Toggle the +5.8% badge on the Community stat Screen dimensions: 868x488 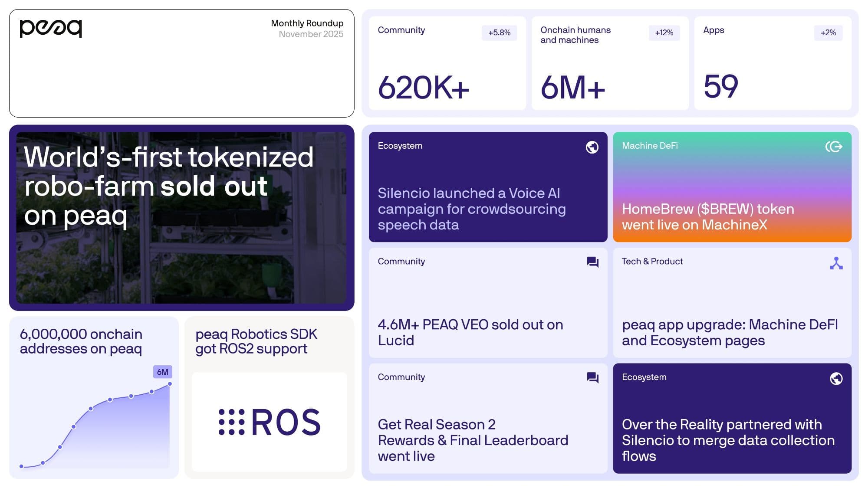[x=499, y=33]
